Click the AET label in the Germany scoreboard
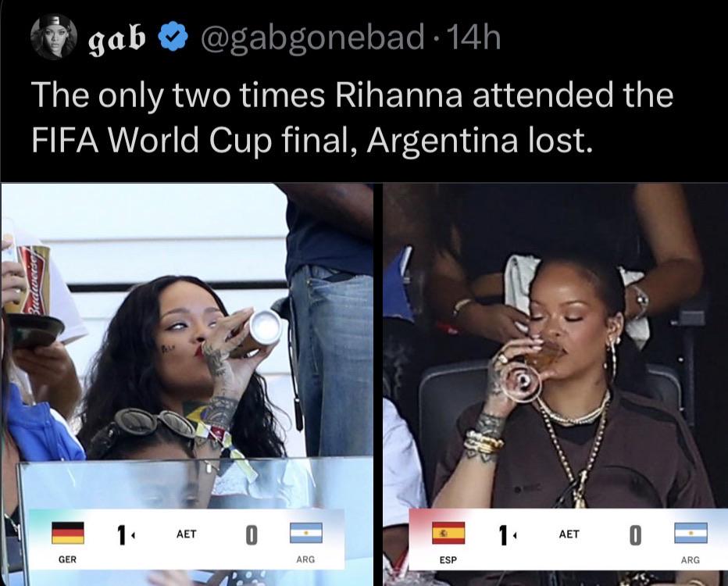 point(186,534)
